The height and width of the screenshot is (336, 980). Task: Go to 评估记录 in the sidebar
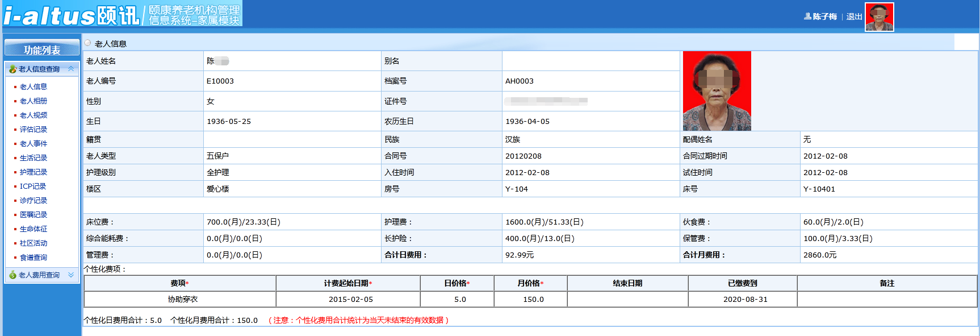pyautogui.click(x=33, y=130)
